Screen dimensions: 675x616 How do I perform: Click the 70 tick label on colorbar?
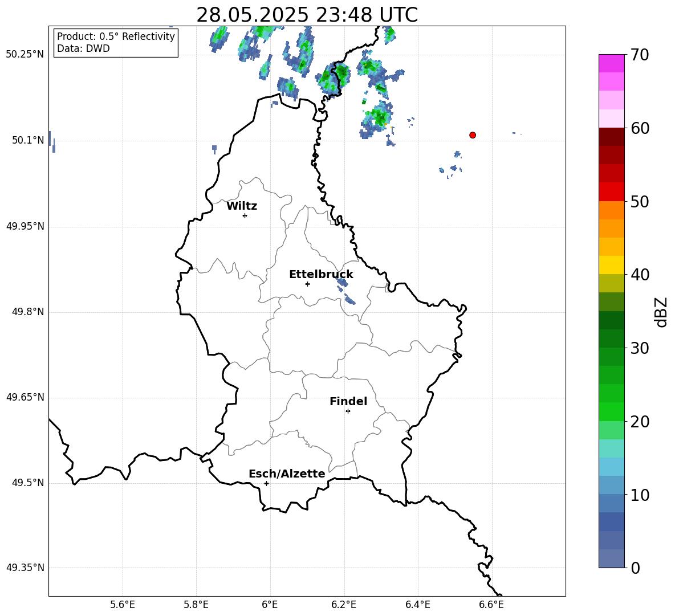point(640,55)
